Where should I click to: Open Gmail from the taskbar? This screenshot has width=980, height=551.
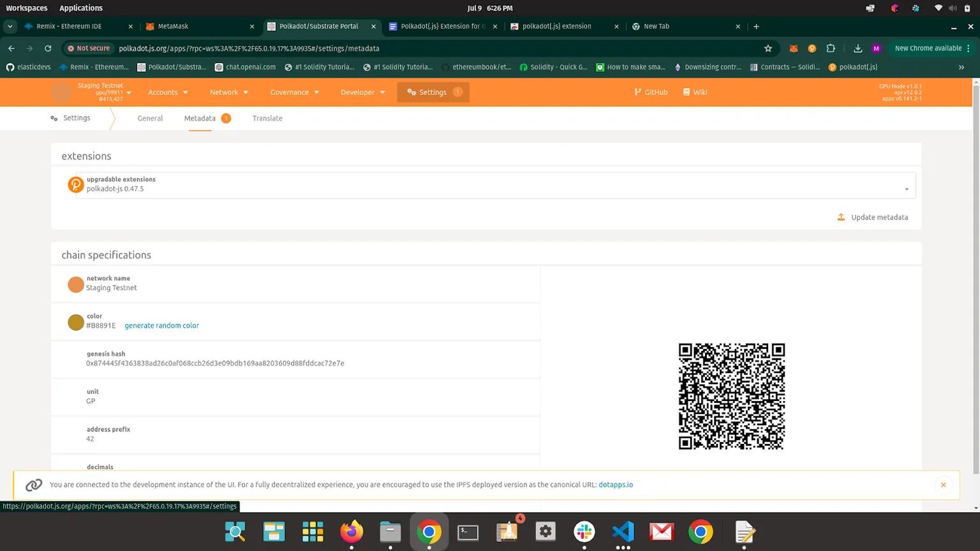(662, 531)
